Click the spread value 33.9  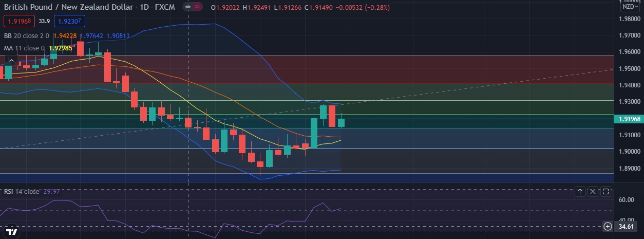coord(45,21)
